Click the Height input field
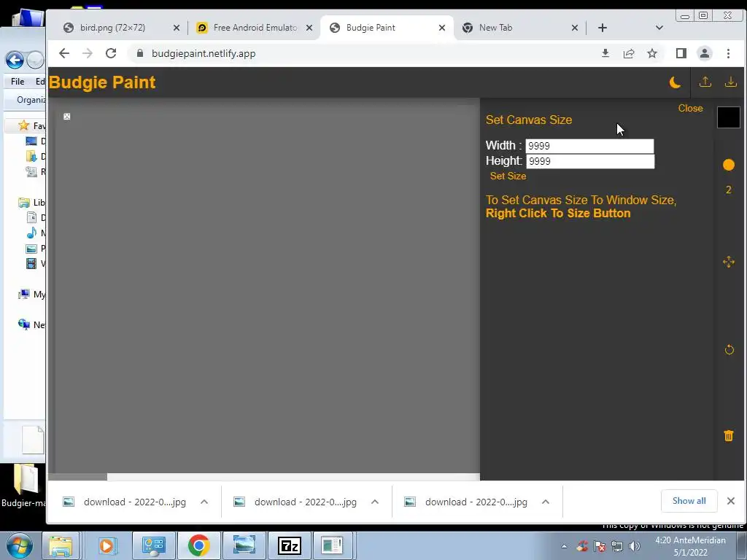 [x=589, y=161]
